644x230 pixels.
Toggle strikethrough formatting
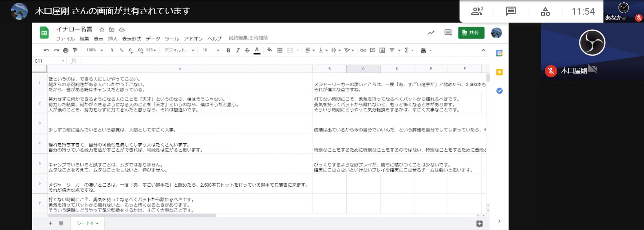(x=247, y=50)
